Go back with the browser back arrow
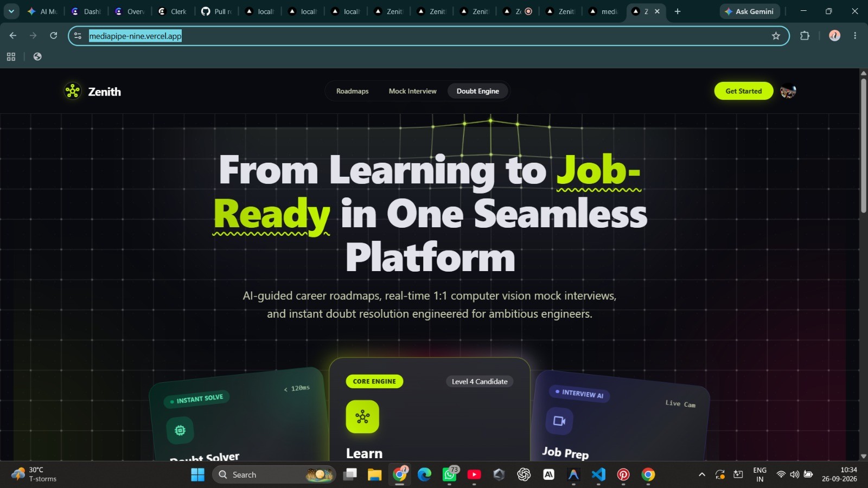 (13, 36)
